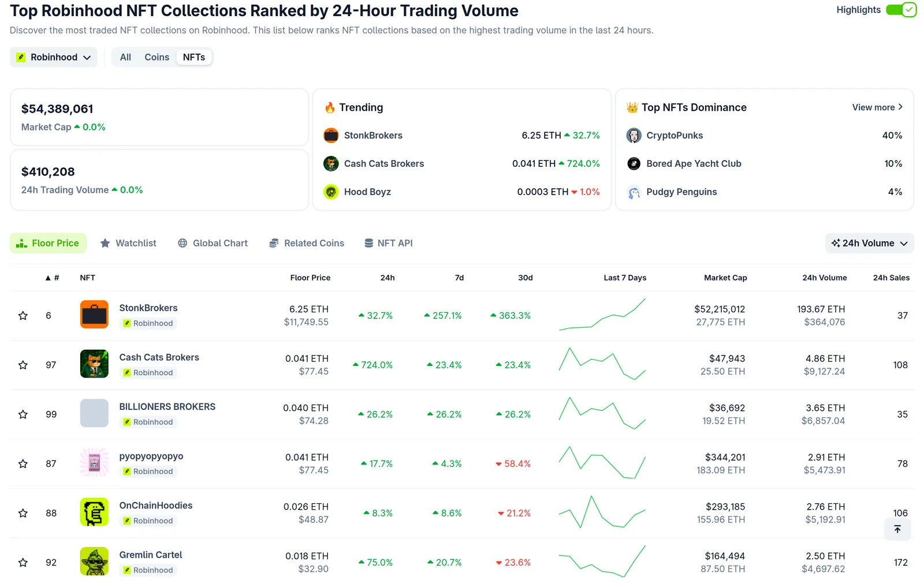Click the StonkBrokers briefcase icon in Trending
The image size is (924, 587).
[331, 136]
